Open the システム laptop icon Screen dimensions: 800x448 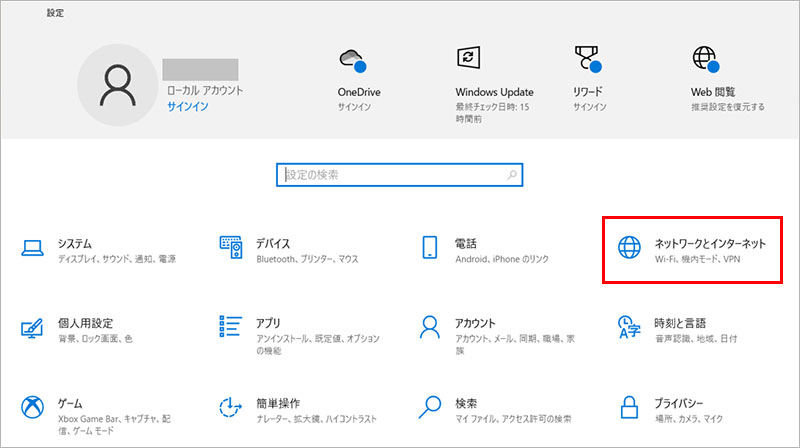pos(32,247)
